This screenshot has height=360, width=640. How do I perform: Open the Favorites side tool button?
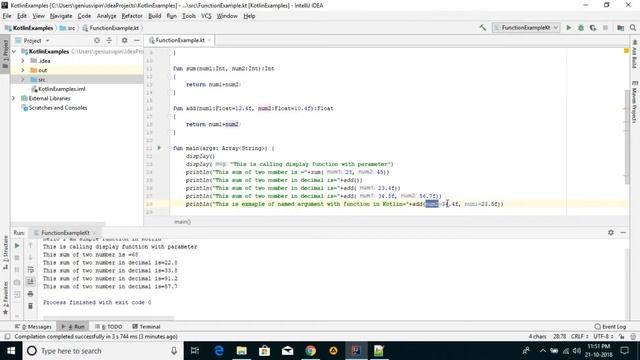pos(5,298)
